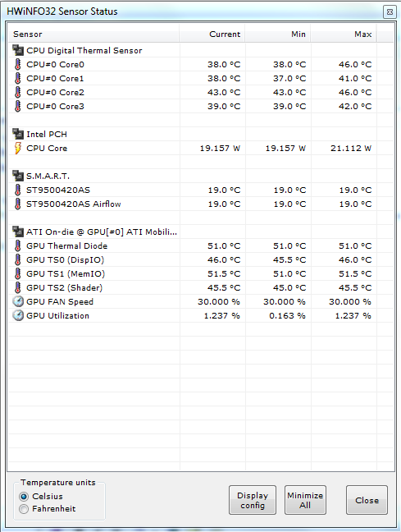Select the ATI On-die @ GPU[#0] label
Viewport: 401px width, 532px height.
tap(102, 232)
